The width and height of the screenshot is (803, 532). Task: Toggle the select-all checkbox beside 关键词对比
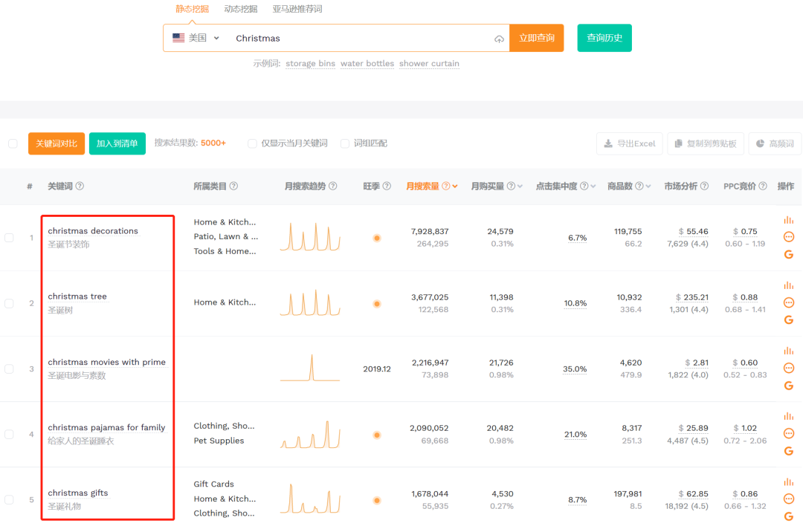point(13,143)
